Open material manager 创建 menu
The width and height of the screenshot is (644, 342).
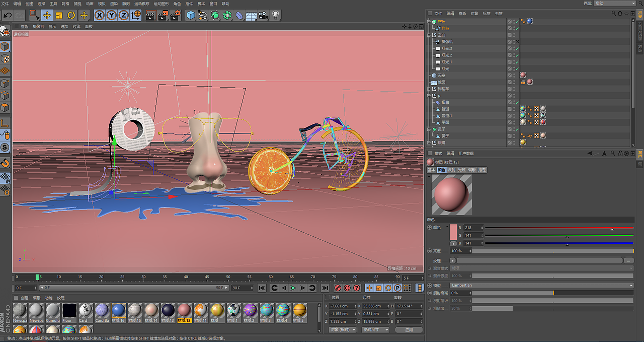24,298
